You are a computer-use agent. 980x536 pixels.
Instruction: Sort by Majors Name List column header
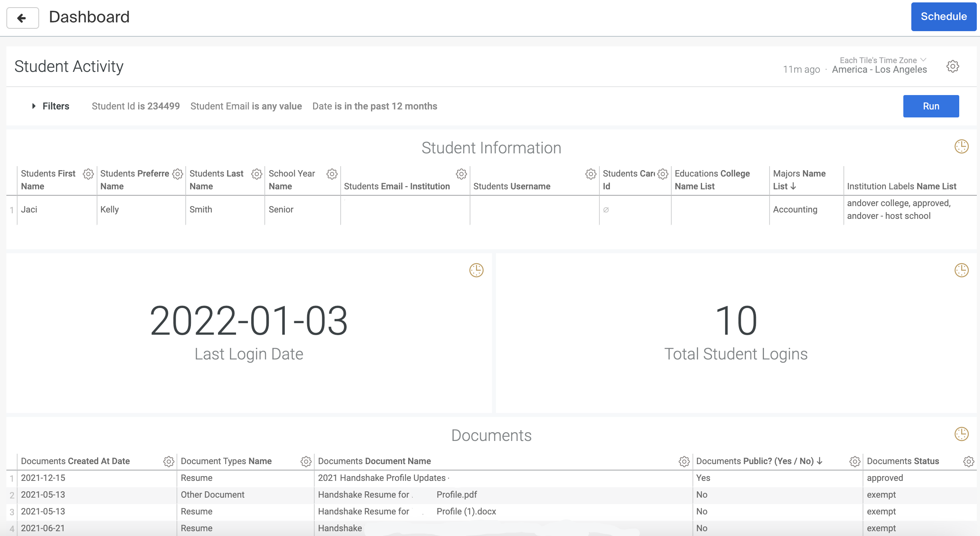(799, 180)
